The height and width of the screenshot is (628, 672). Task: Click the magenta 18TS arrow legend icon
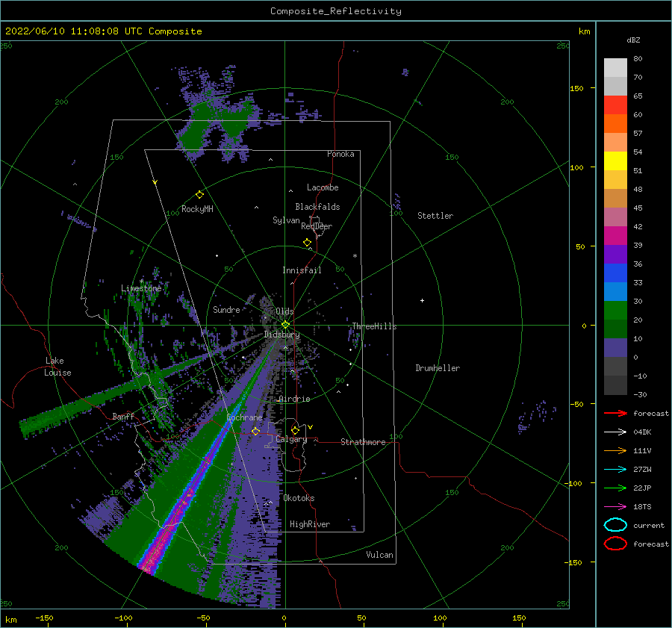pos(615,507)
